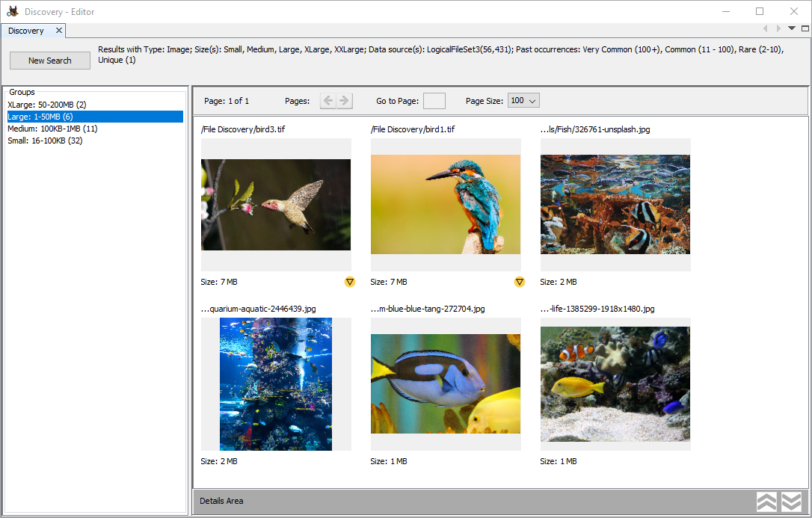
Task: Select the Medium: 100KB-1MB group
Action: 52,129
